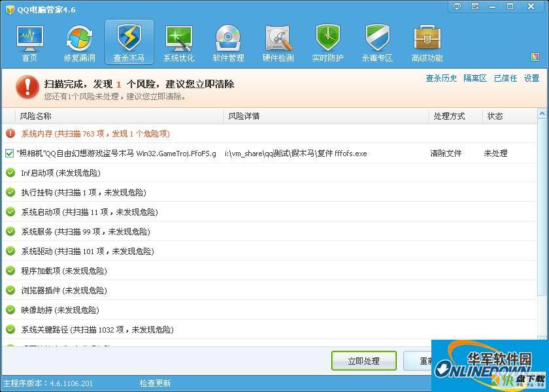The height and width of the screenshot is (392, 549).
Task: Click the green check icon for Inf启动项
Action: click(10, 172)
